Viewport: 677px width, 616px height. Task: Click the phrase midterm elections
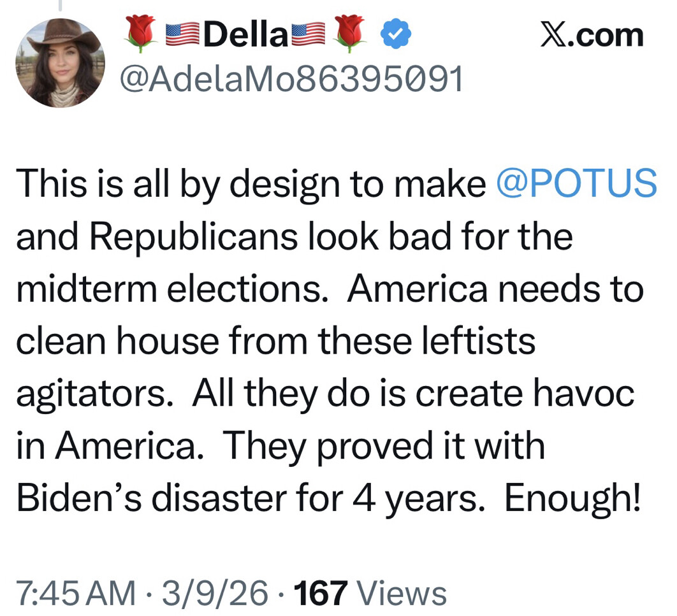point(169,289)
